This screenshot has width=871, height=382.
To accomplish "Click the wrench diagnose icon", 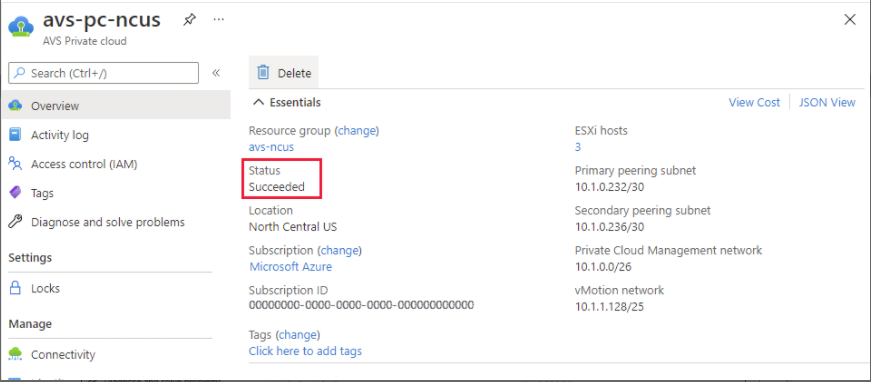I will (x=15, y=222).
